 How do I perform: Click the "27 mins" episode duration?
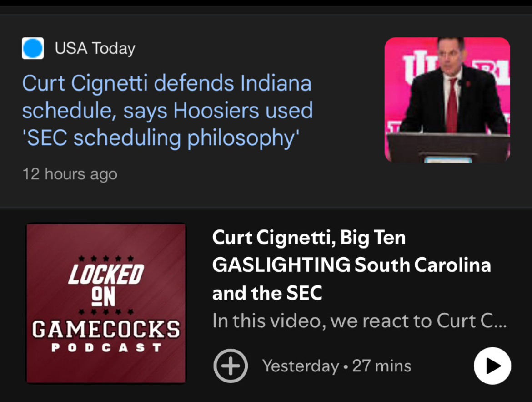pos(381,366)
